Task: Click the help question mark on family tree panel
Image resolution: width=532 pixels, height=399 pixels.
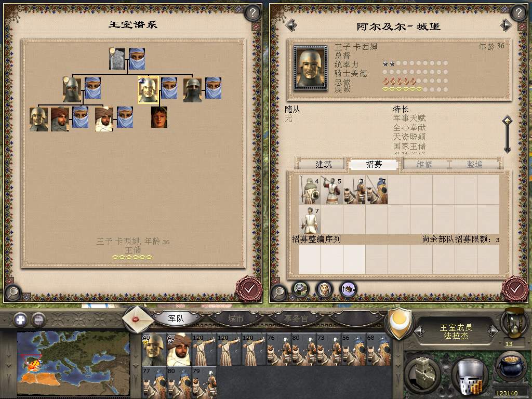Action: (x=252, y=13)
